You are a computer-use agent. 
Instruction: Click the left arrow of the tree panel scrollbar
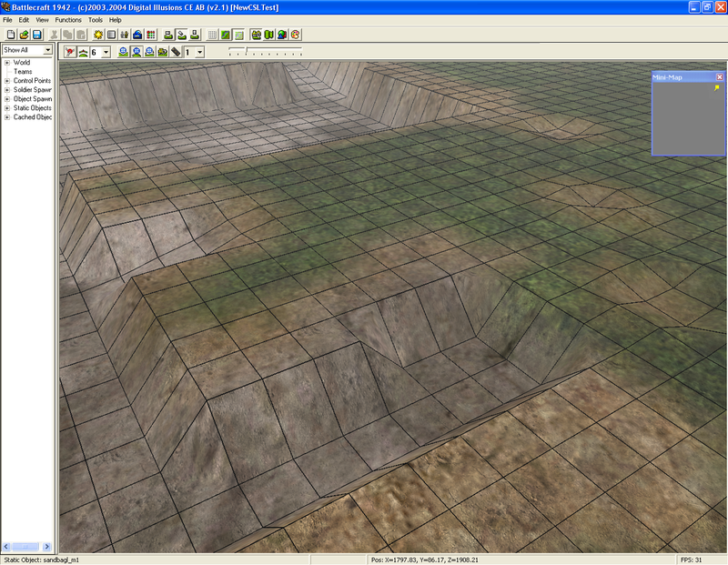coord(6,547)
